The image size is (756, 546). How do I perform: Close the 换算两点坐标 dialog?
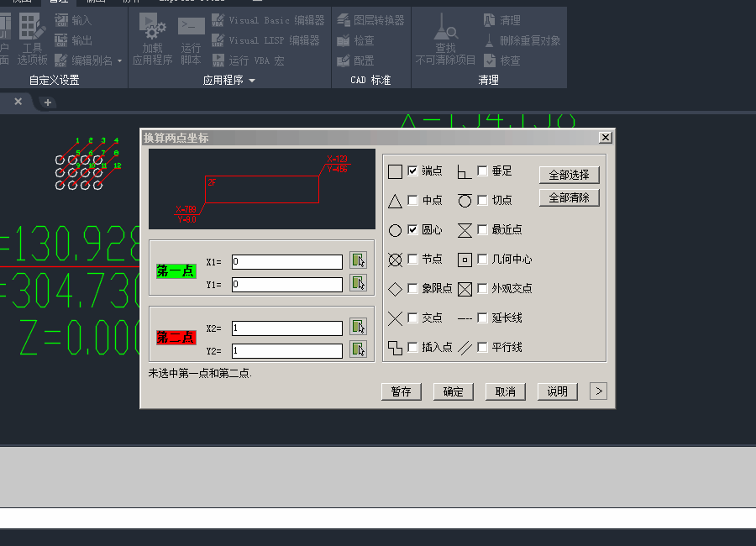(x=606, y=138)
